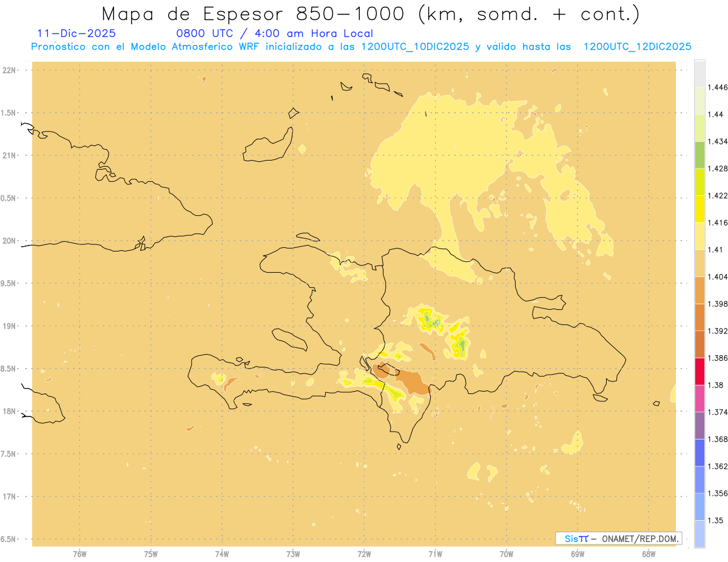Click the light gray swatch above 1.446
The height and width of the screenshot is (562, 728).
tap(699, 73)
